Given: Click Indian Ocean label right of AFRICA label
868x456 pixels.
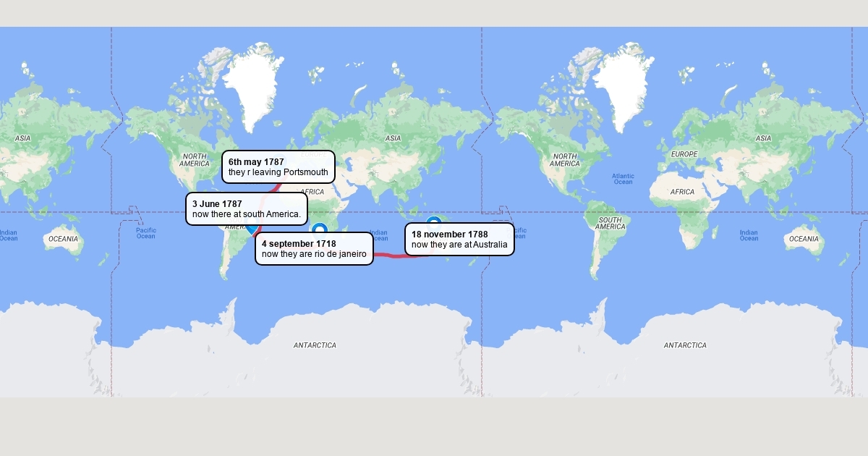Looking at the screenshot, I should 749,235.
